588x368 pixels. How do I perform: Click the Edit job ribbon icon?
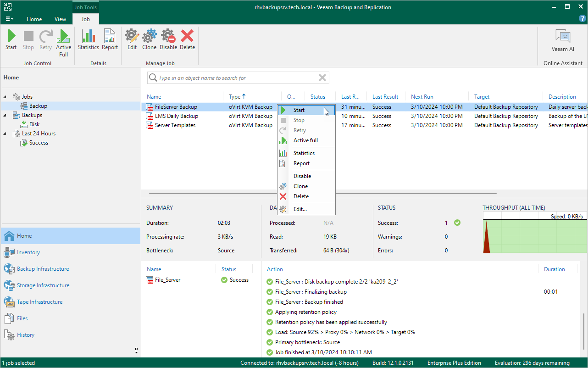[132, 40]
